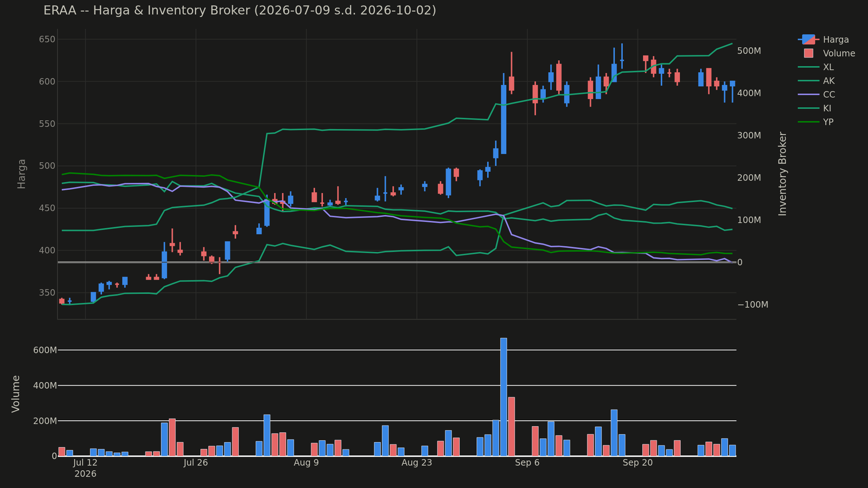The width and height of the screenshot is (868, 488).
Task: Select the Sep 6 date tick label
Action: 527,463
